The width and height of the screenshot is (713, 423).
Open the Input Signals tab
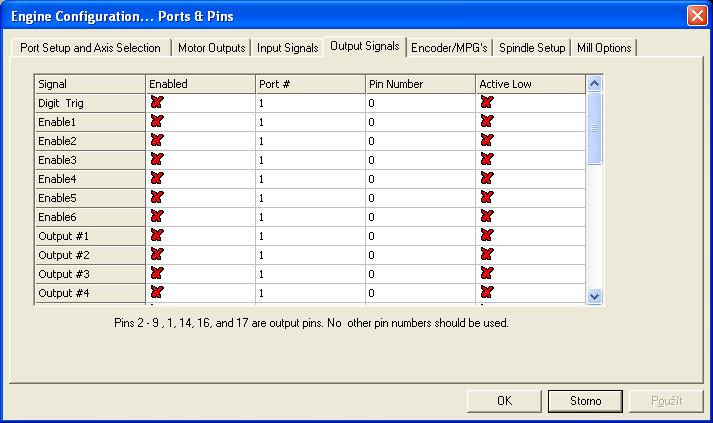tap(287, 48)
